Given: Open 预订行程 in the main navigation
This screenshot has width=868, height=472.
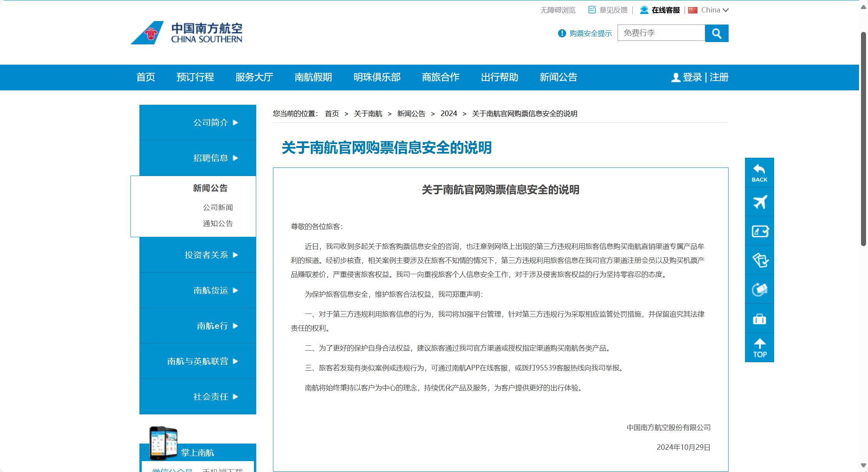Looking at the screenshot, I should [195, 77].
